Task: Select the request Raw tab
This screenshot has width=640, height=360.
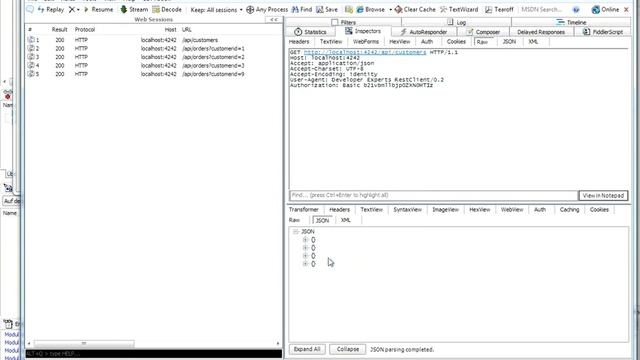Action: (482, 42)
